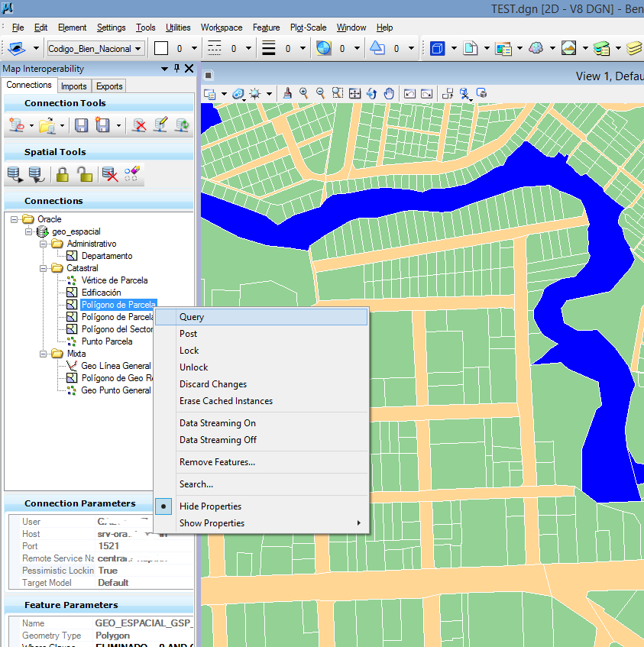Open the line weight dropdown arrow
Viewport: 644px width, 647px height.
(303, 49)
